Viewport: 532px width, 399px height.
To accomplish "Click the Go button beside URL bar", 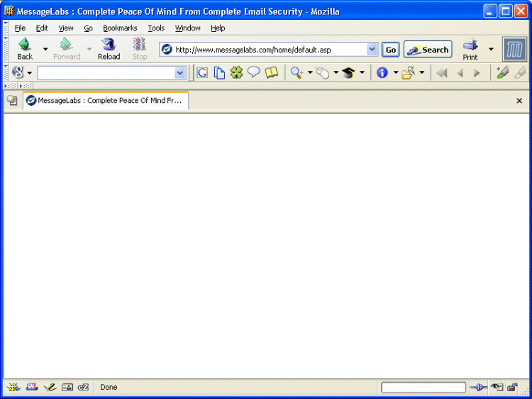I will 391,50.
